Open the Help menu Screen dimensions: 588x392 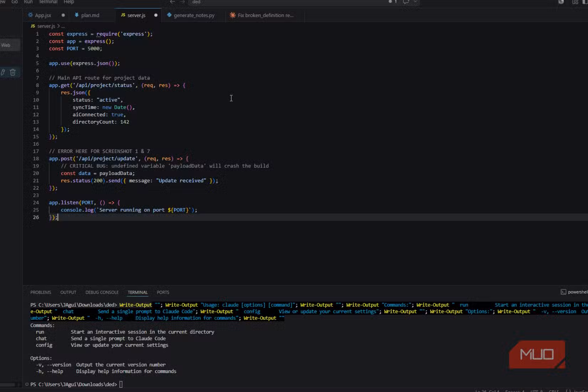click(x=69, y=2)
